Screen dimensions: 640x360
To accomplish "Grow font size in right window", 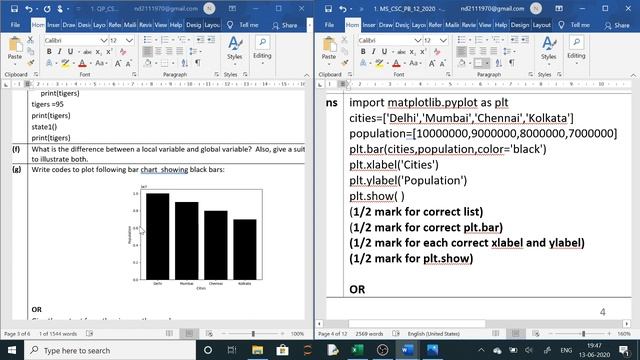I will pyautogui.click(x=432, y=63).
